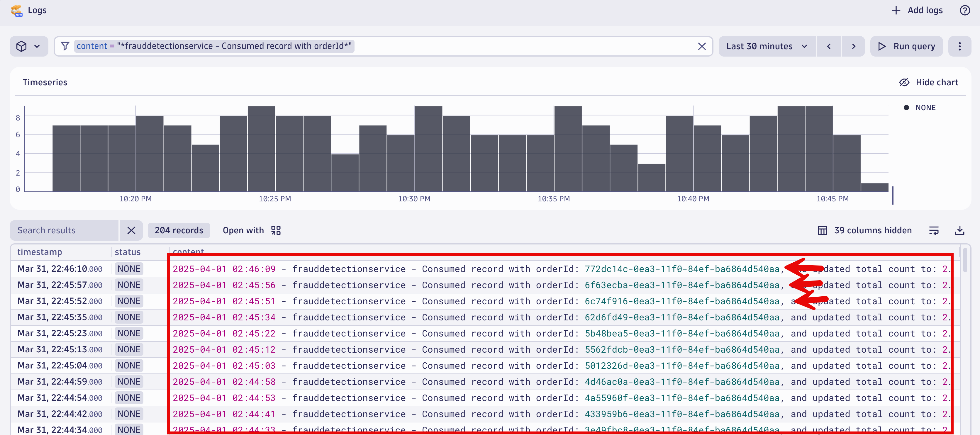The width and height of the screenshot is (980, 435).
Task: Click the plus Add logs icon
Action: tap(896, 10)
